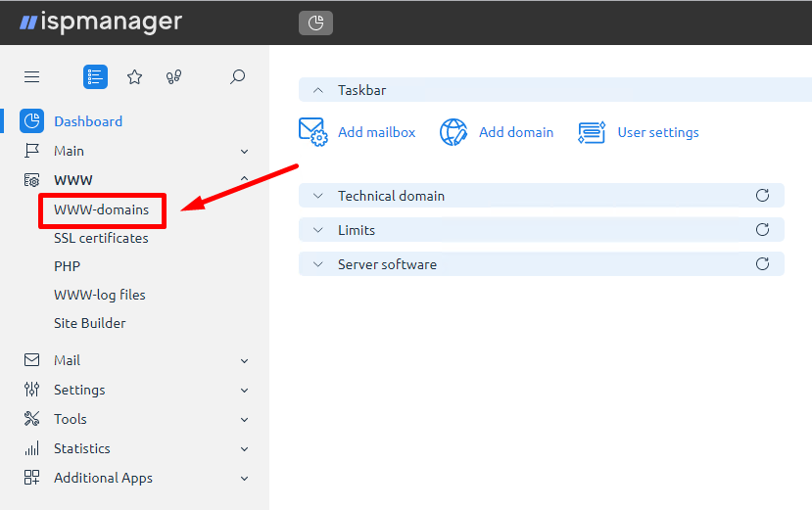Viewport: 812px width, 510px height.
Task: Refresh the Technical domain block
Action: (762, 195)
